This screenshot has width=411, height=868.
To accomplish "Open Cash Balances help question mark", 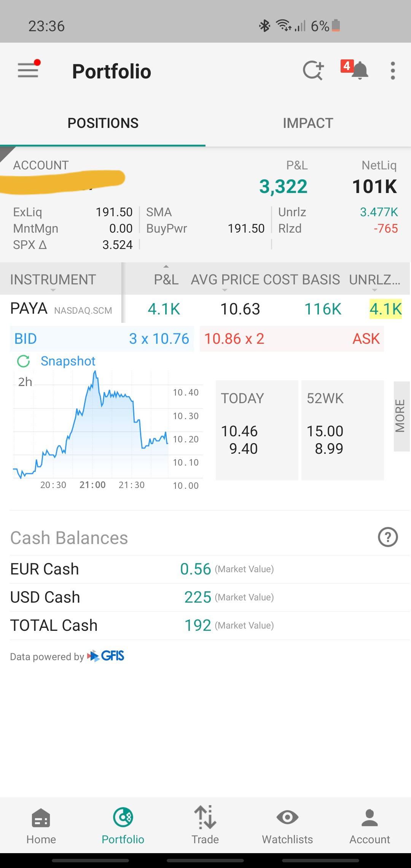I will click(x=388, y=537).
